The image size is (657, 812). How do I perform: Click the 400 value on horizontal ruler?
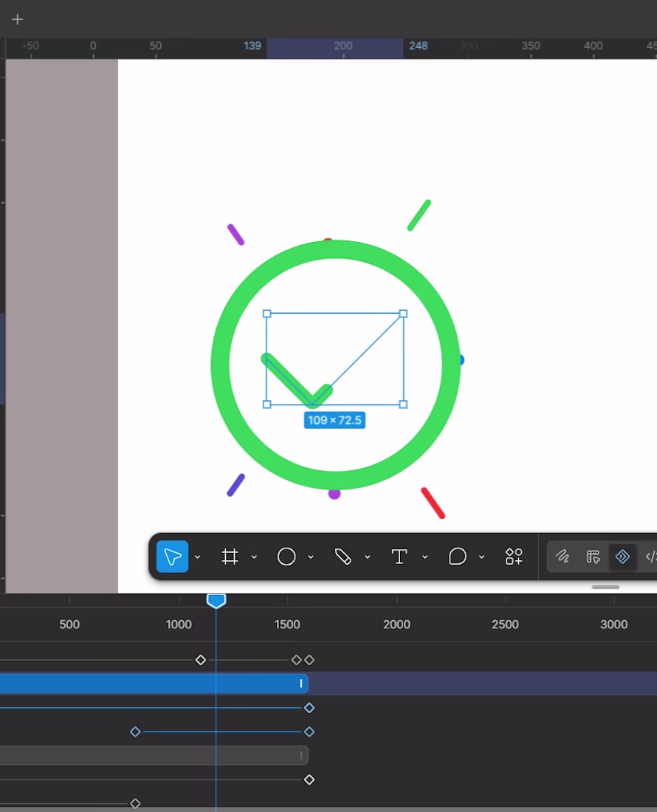594,46
